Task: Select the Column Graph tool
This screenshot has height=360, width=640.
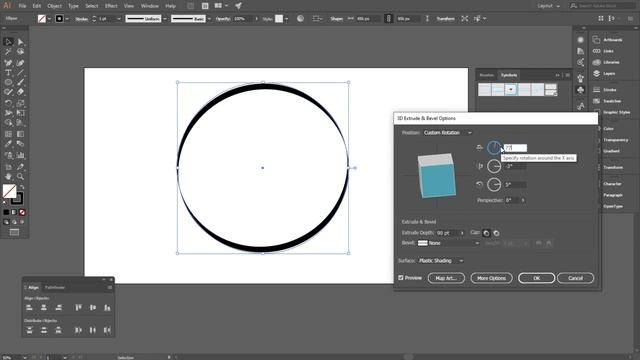Action: [x=20, y=155]
